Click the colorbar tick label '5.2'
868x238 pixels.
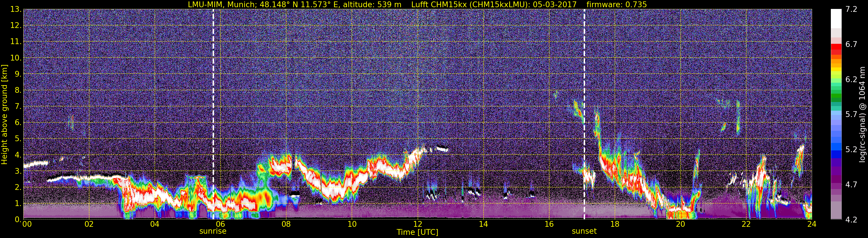click(x=851, y=149)
